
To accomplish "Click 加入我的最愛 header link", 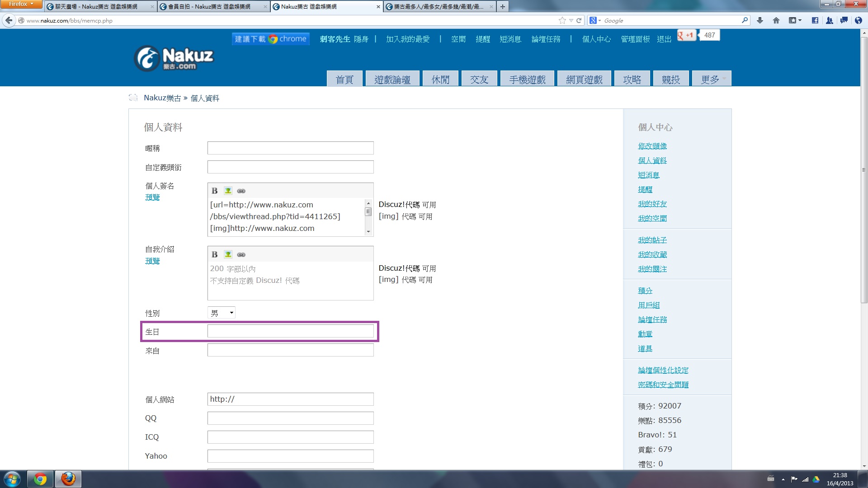I will tap(408, 39).
